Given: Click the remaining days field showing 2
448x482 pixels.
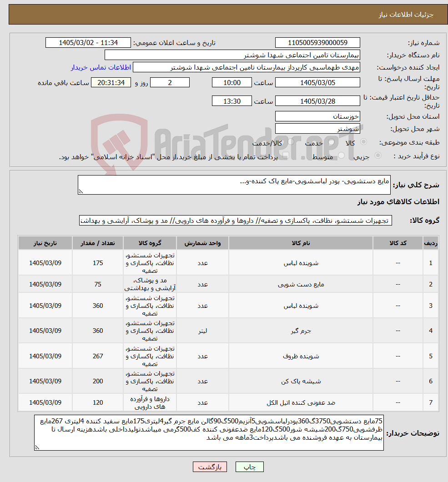Looking at the screenshot, I should [x=170, y=83].
